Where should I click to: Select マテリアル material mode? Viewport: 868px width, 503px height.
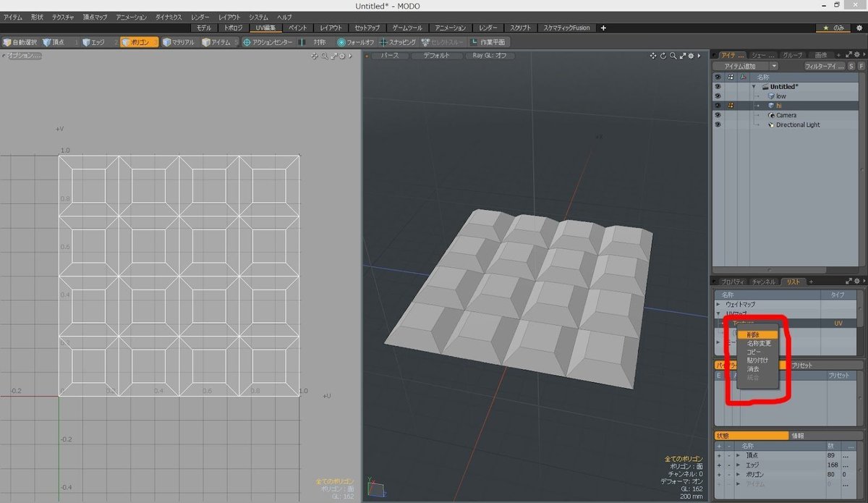[x=179, y=42]
